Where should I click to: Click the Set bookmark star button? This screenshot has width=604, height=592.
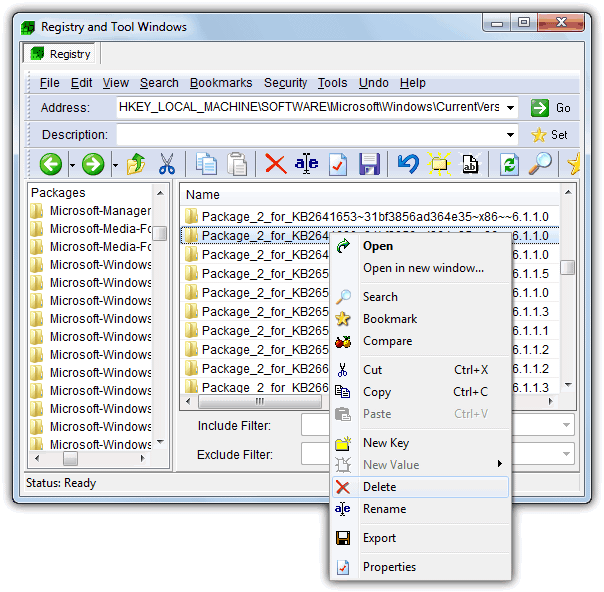[539, 135]
